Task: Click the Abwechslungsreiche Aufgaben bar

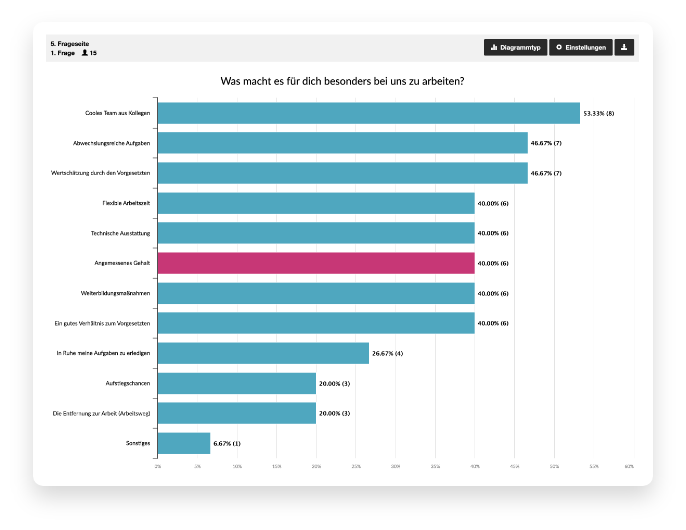Action: (x=342, y=143)
